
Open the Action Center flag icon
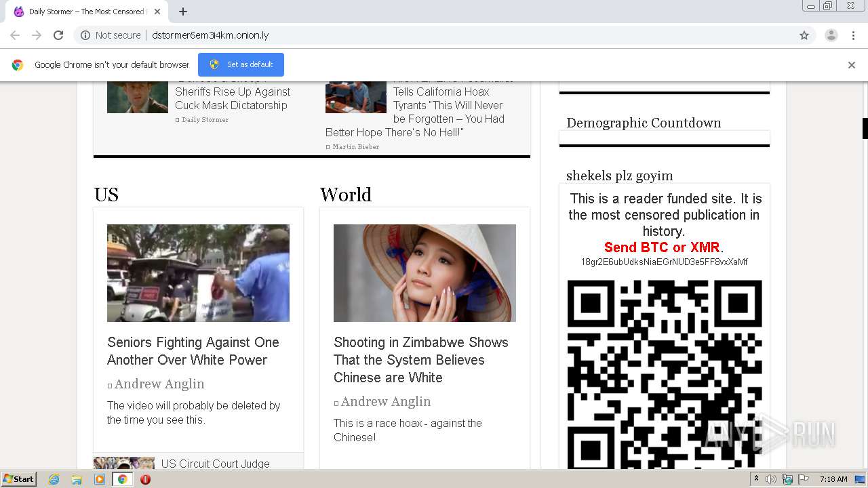(804, 479)
